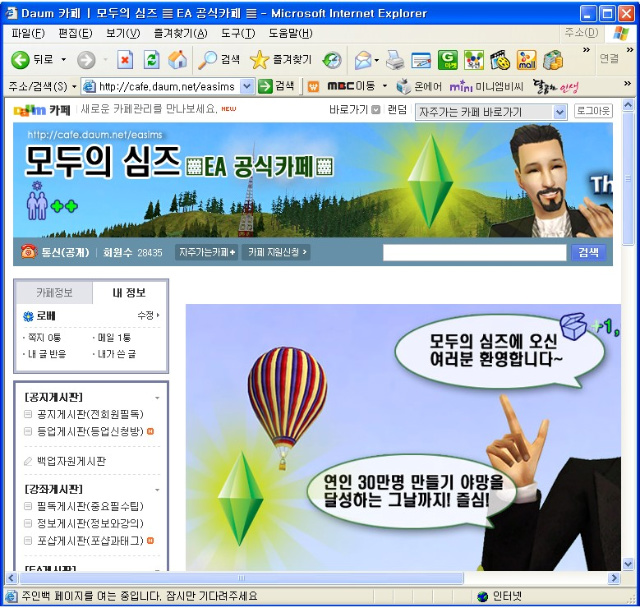Click the 카페 지원신청 button

(x=277, y=252)
